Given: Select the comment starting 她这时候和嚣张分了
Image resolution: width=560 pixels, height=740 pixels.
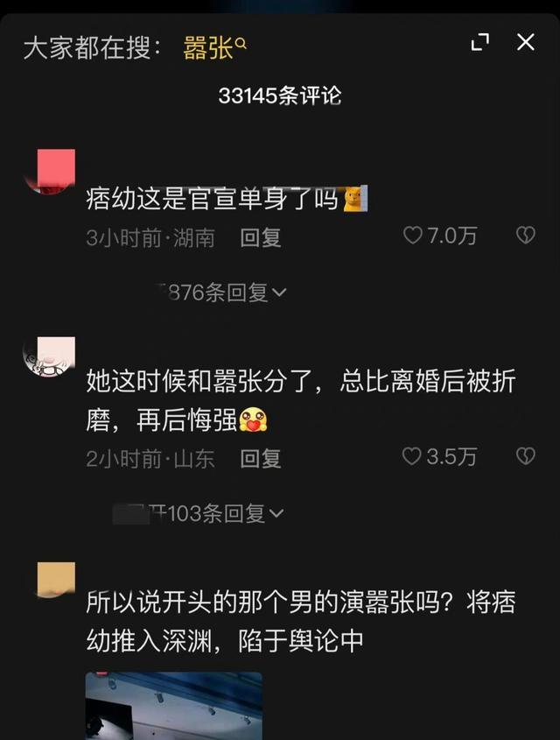Looking at the screenshot, I should pyautogui.click(x=301, y=400).
